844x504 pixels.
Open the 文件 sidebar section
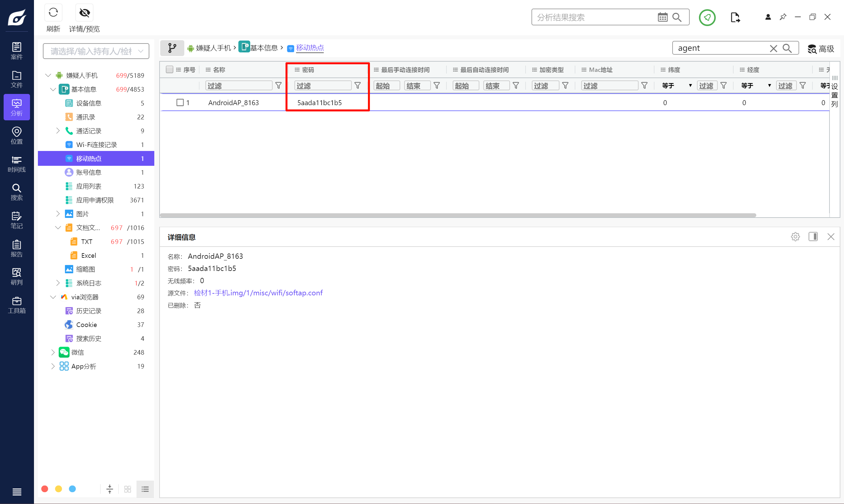click(16, 79)
